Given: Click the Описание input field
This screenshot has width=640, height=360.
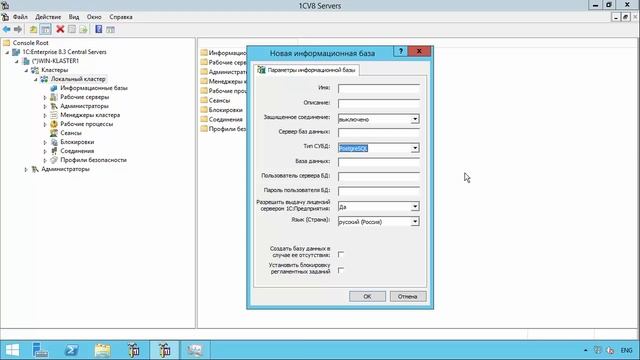Looking at the screenshot, I should pos(378,103).
